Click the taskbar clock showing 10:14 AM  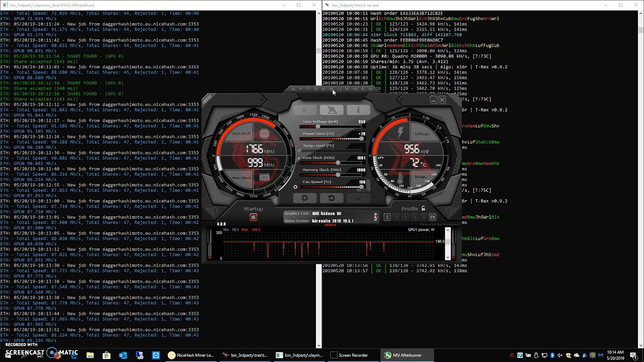pyautogui.click(x=615, y=355)
